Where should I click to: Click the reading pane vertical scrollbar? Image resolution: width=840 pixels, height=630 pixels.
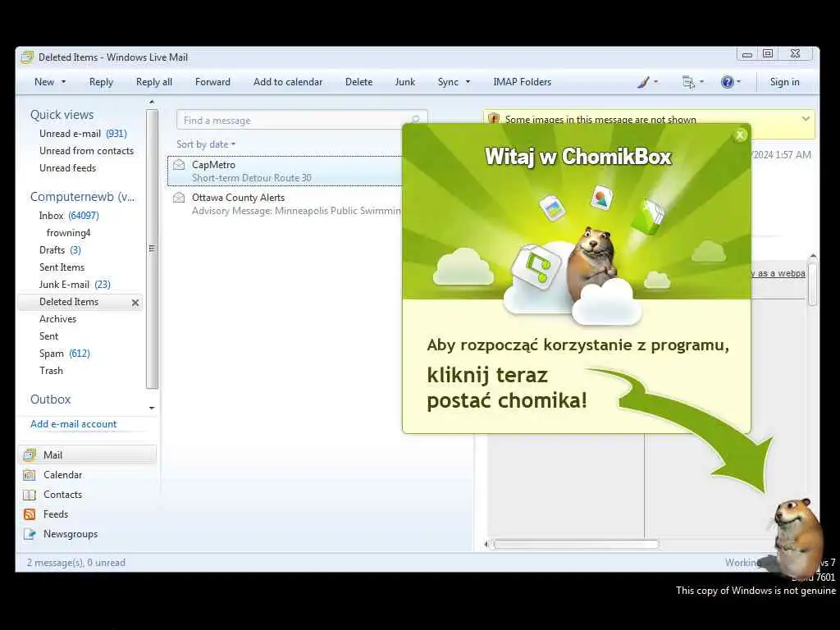coord(813,284)
